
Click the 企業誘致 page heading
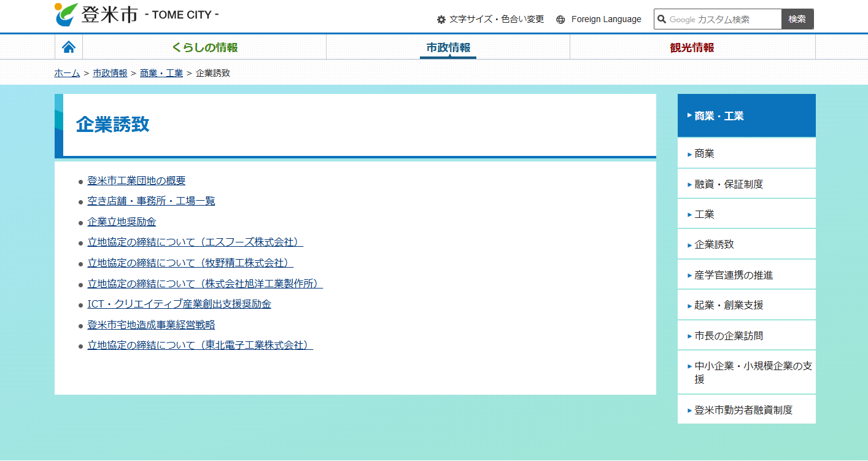click(x=113, y=124)
